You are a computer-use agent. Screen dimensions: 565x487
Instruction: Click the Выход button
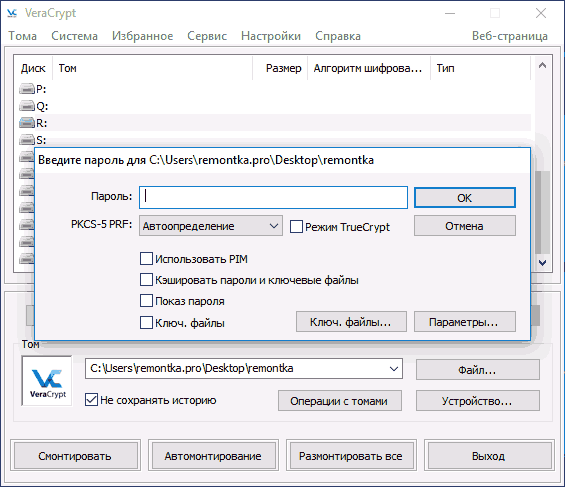click(x=489, y=455)
